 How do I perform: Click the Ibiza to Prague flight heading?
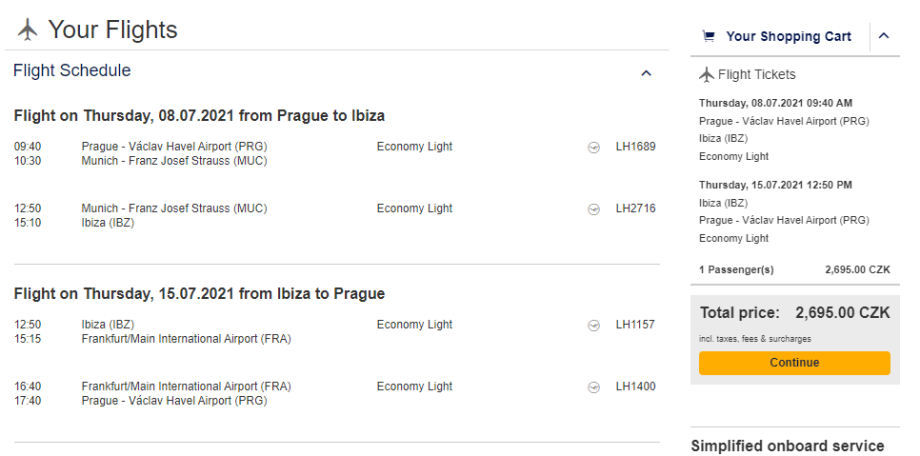(x=199, y=294)
